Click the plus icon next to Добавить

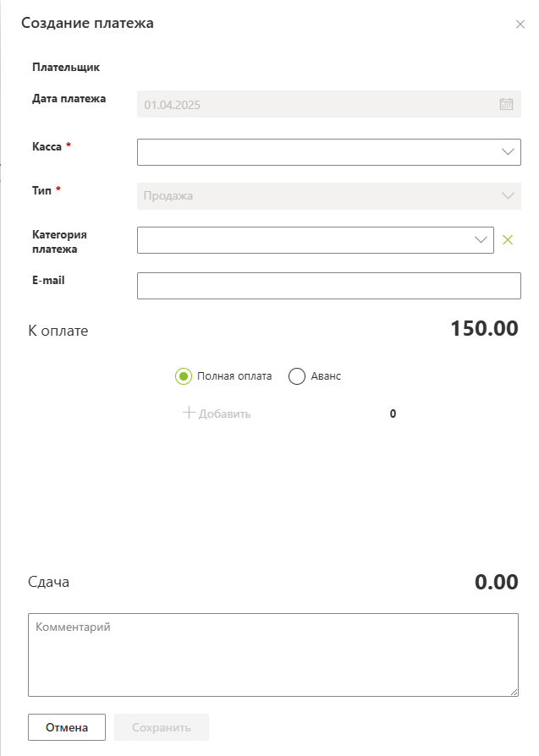[x=189, y=414]
